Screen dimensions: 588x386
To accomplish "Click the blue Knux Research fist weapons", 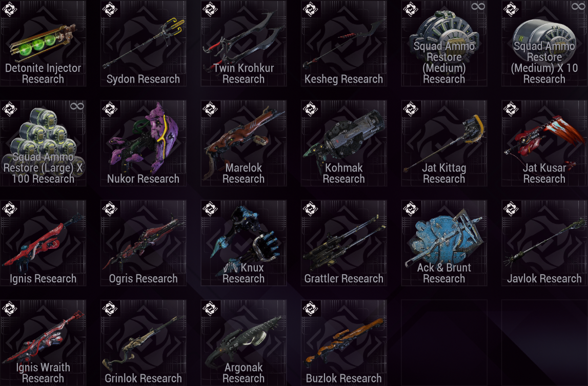I will click(244, 243).
